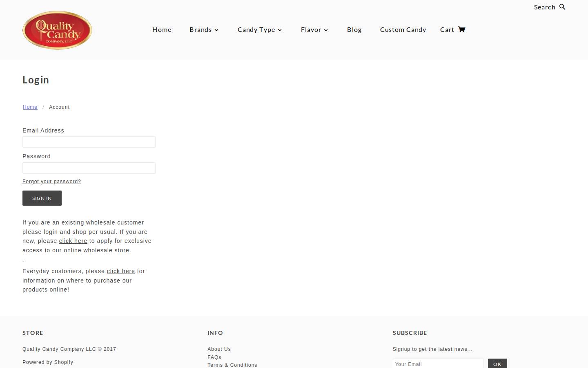Screen dimensions: 588x368
Task: Click the shopping cart icon
Action: click(x=461, y=29)
